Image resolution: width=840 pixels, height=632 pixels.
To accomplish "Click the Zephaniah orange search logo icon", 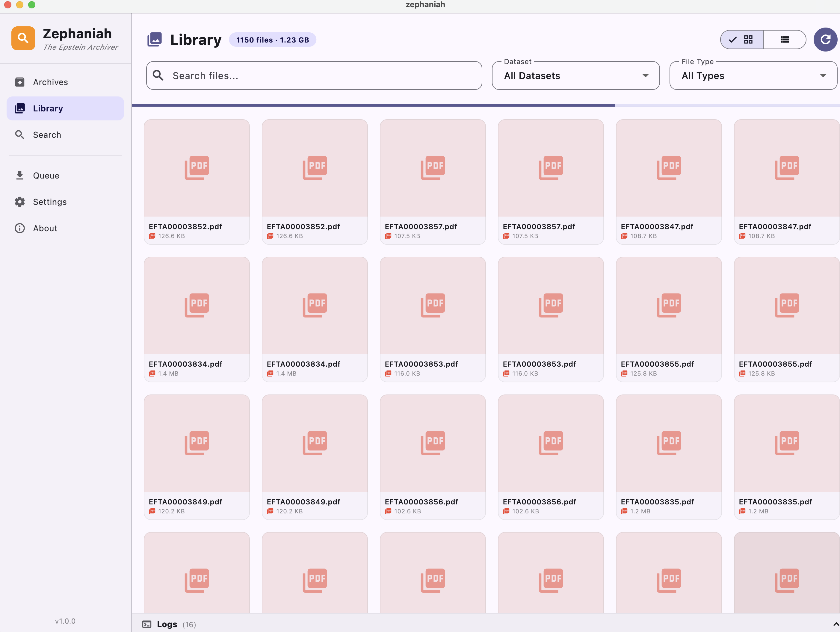I will point(23,38).
